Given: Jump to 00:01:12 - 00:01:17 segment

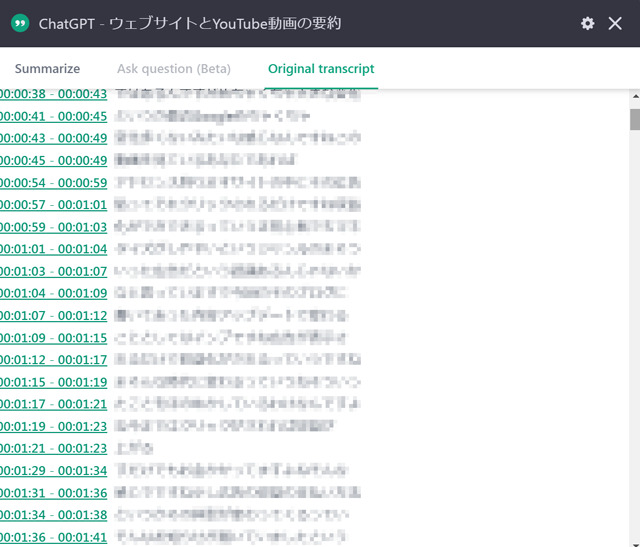Looking at the screenshot, I should point(53,360).
